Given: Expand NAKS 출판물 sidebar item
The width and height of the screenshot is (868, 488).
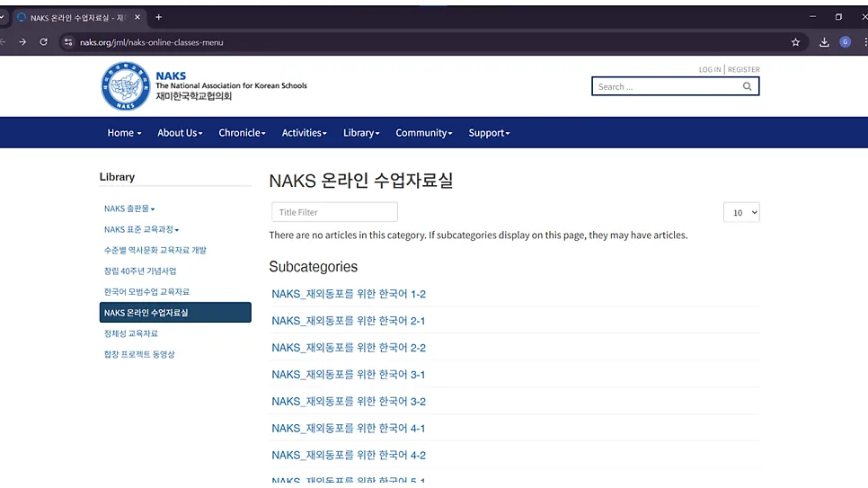Looking at the screenshot, I should pos(129,209).
